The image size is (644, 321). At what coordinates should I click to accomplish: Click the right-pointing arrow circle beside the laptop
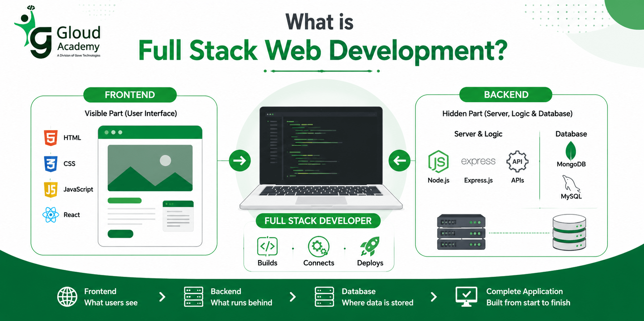[x=240, y=160]
